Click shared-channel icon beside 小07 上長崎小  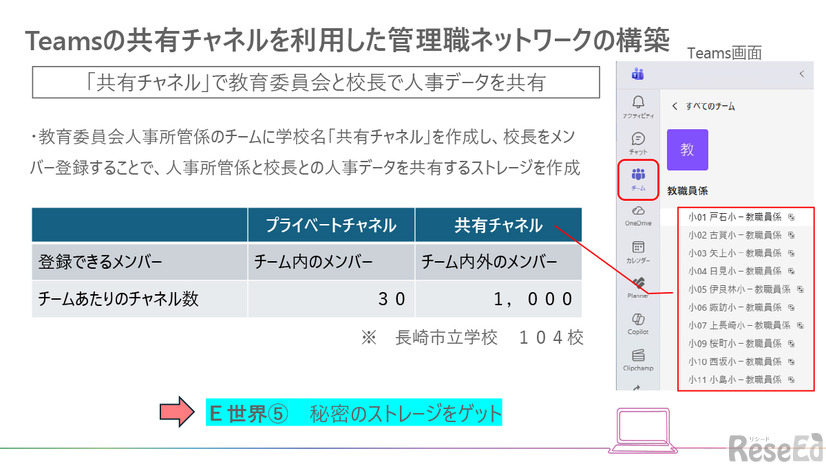[800, 325]
